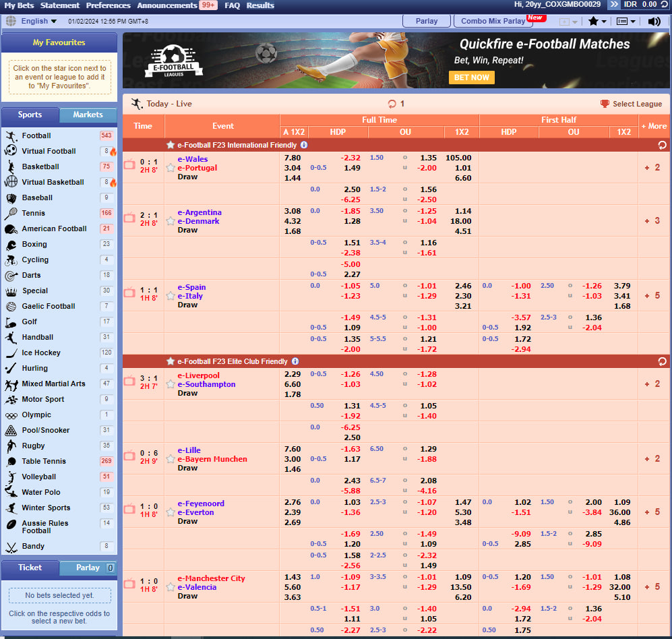Click the Parlay button in top bar
Screen dimensions: 672x639
coord(427,21)
